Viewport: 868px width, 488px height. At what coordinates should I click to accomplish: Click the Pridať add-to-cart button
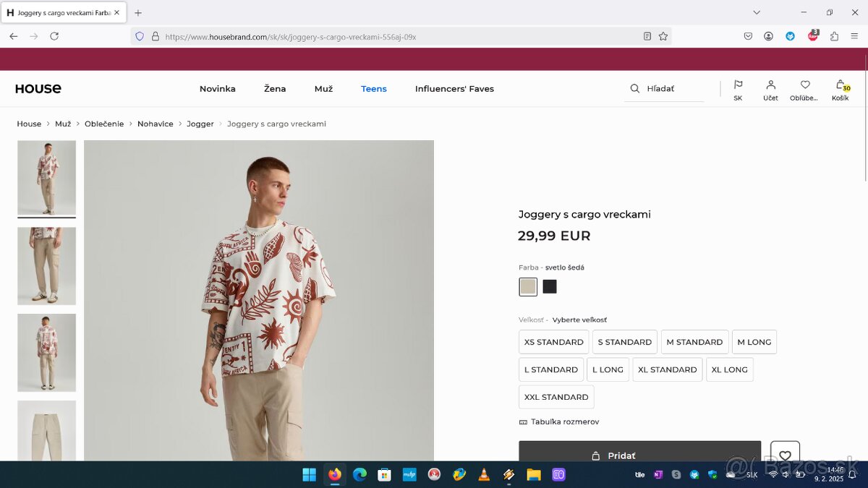pos(639,454)
